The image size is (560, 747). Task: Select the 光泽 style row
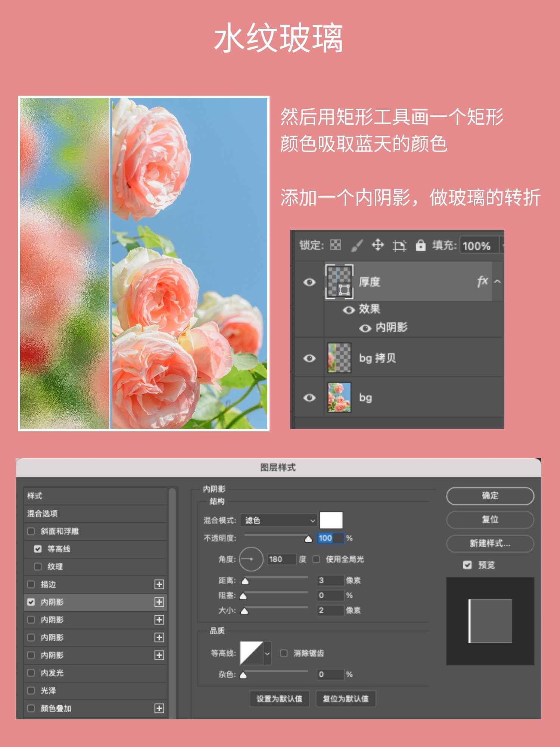coord(95,691)
